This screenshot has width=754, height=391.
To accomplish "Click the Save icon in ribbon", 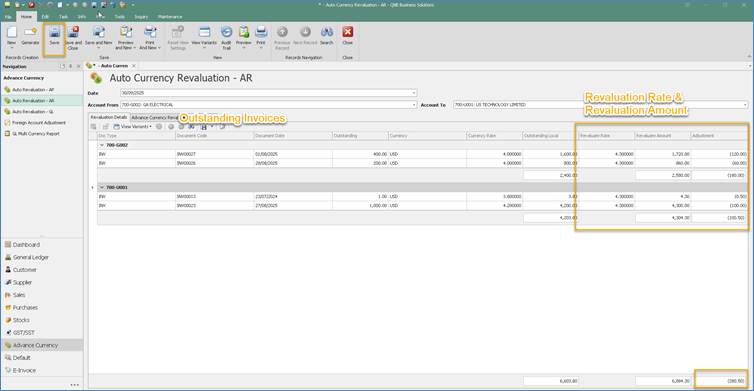I will point(54,33).
